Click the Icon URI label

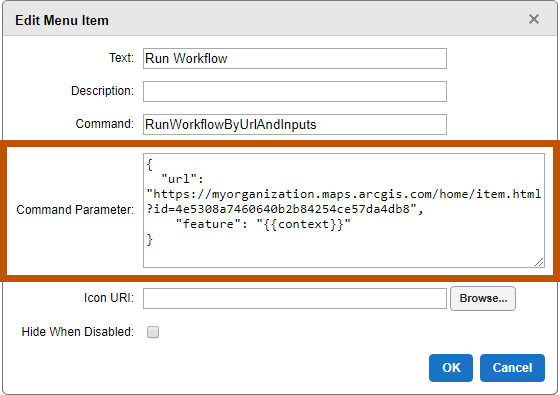pos(109,298)
